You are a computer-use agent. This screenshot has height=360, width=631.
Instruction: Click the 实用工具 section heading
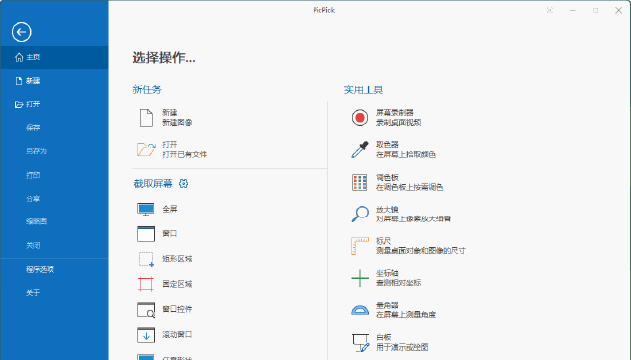point(363,90)
